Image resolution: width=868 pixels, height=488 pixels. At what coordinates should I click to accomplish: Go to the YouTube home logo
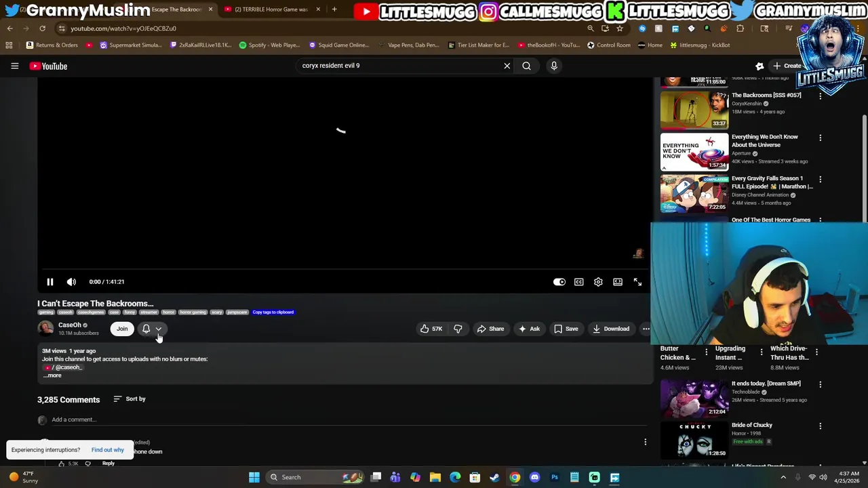48,66
